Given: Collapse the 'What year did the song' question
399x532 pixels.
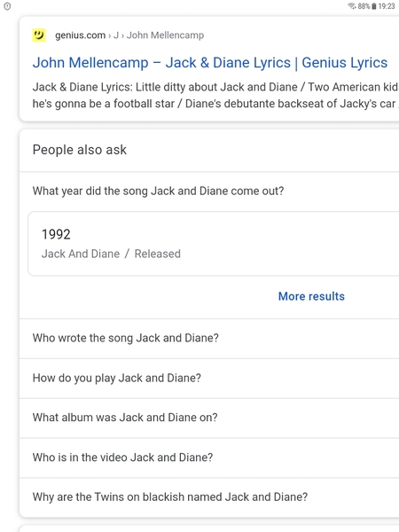Looking at the screenshot, I should click(209, 191).
